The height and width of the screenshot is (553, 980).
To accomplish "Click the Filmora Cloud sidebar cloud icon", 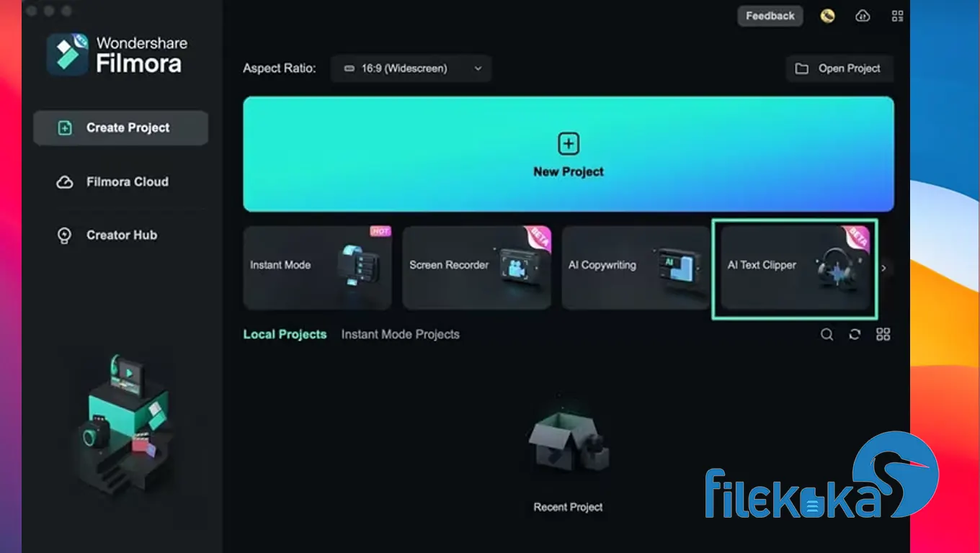I will (x=65, y=182).
